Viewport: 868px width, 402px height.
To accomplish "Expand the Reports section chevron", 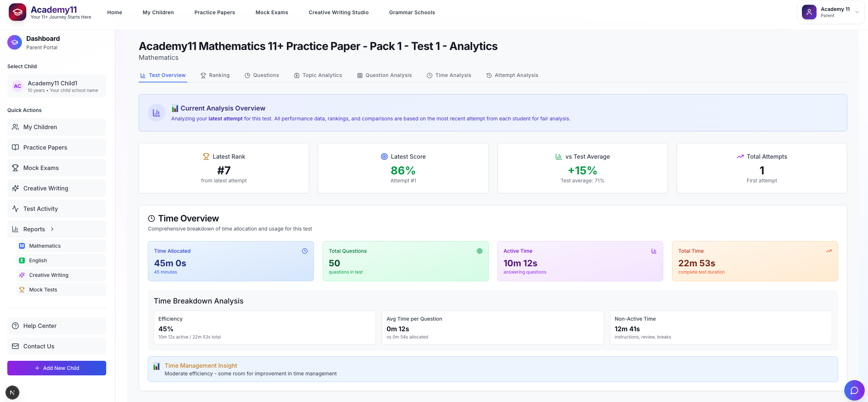I will click(52, 229).
